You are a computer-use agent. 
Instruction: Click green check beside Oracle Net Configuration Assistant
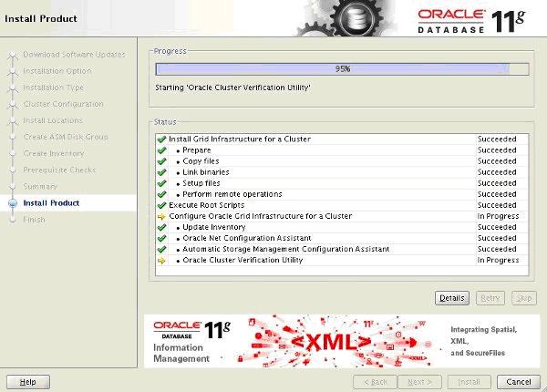(161, 238)
